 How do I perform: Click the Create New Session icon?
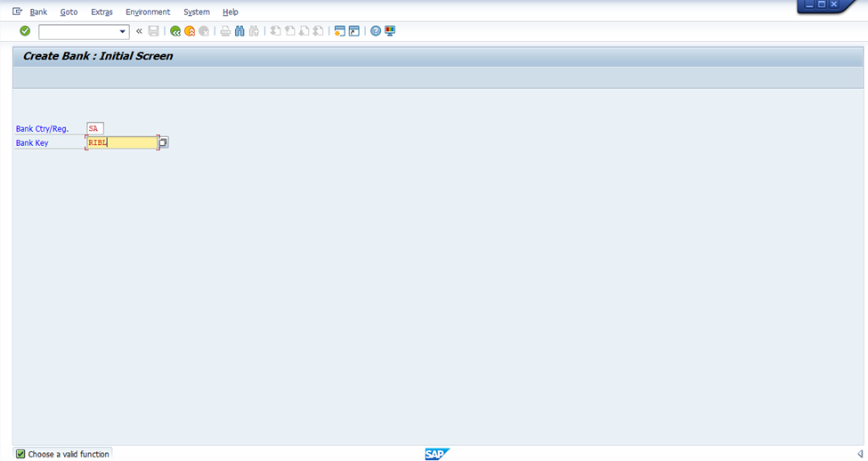(x=340, y=31)
